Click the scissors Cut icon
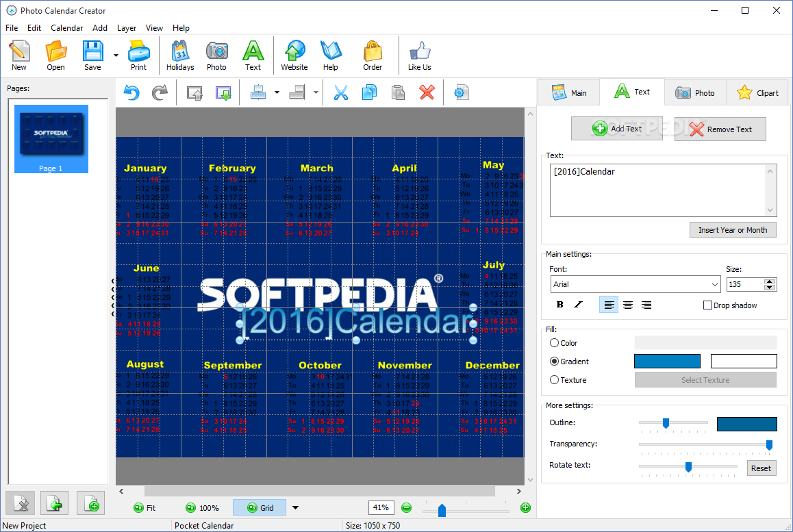 341,92
